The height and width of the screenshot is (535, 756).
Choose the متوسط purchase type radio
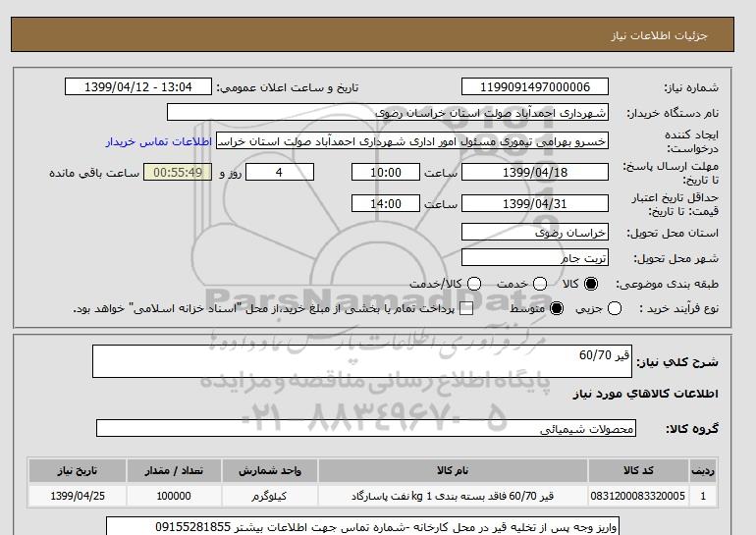tap(557, 308)
